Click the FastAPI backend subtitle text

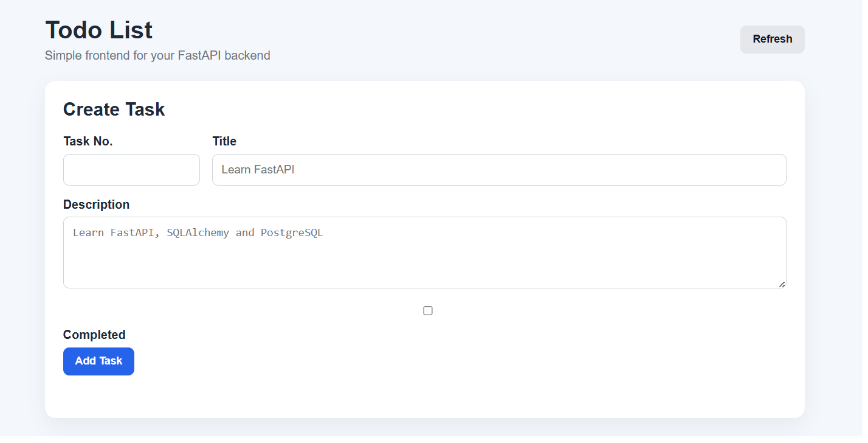(x=157, y=55)
